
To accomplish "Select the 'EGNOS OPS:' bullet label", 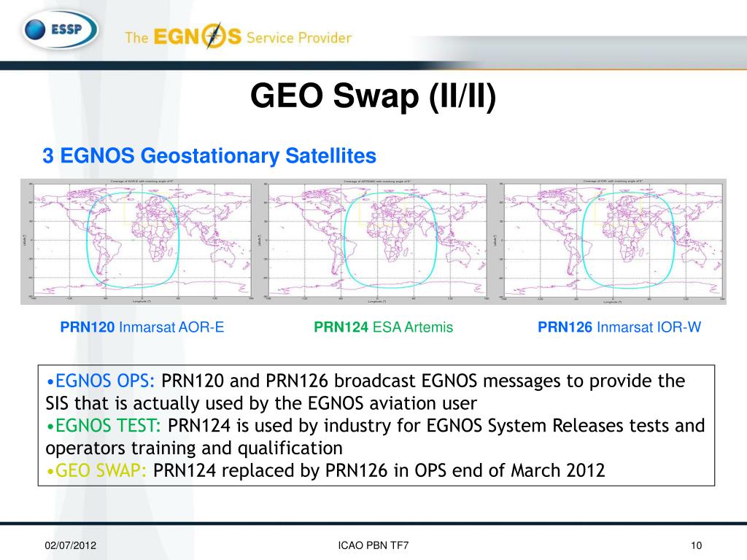I will tap(101, 381).
